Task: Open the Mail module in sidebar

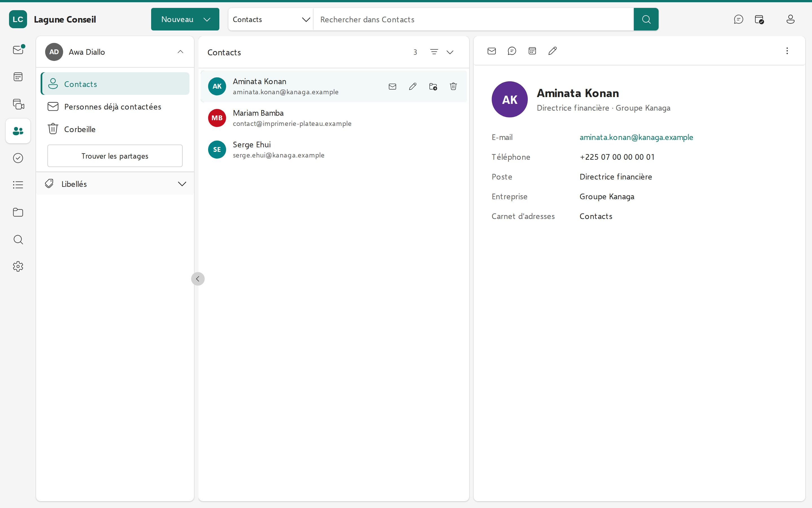Action: coord(18,50)
